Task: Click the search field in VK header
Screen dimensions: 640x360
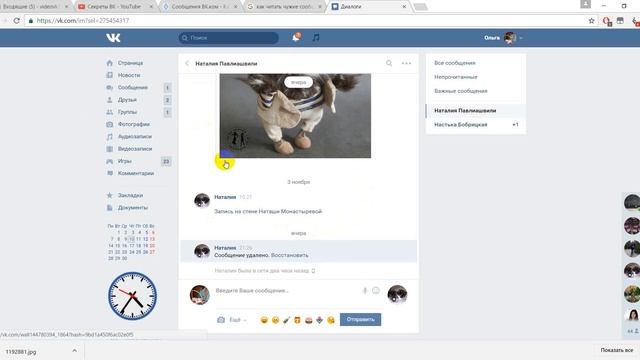Action: tap(229, 38)
